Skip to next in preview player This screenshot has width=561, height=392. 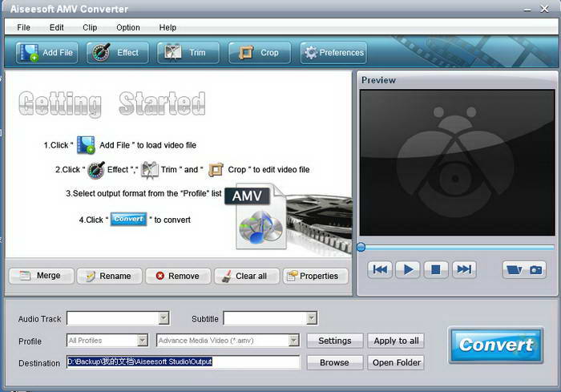(464, 269)
